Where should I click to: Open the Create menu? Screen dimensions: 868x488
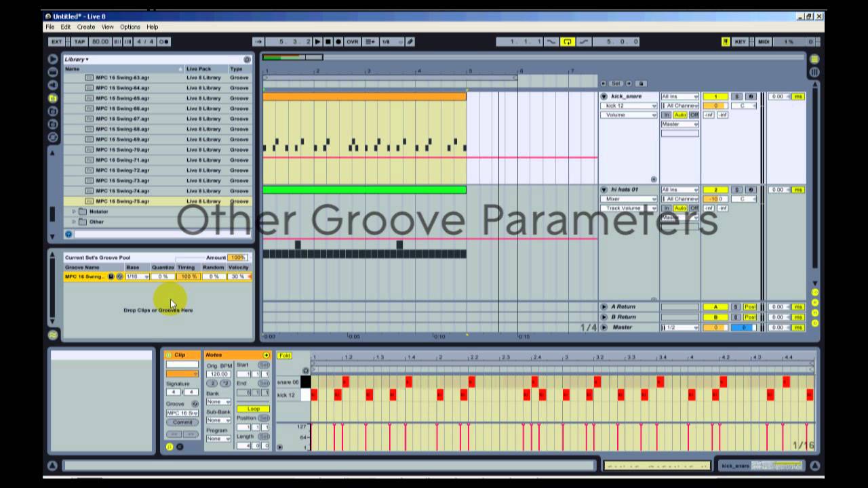pos(86,27)
